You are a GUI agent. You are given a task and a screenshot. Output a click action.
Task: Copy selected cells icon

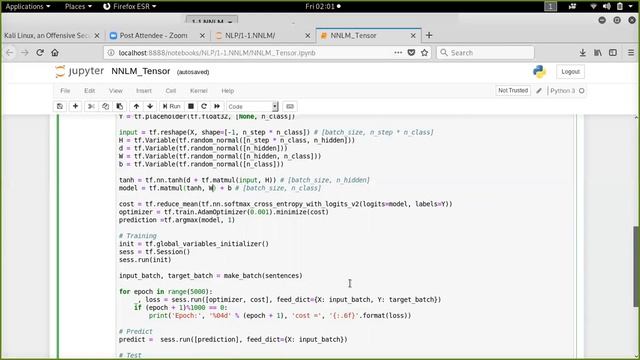click(105, 107)
